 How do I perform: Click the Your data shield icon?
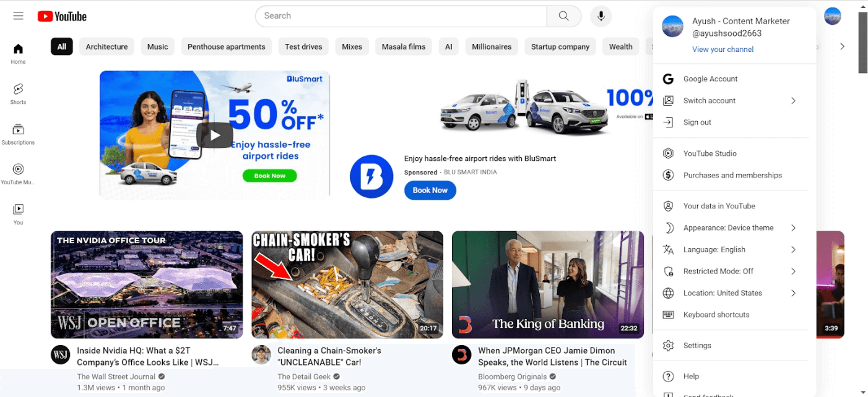(x=668, y=206)
